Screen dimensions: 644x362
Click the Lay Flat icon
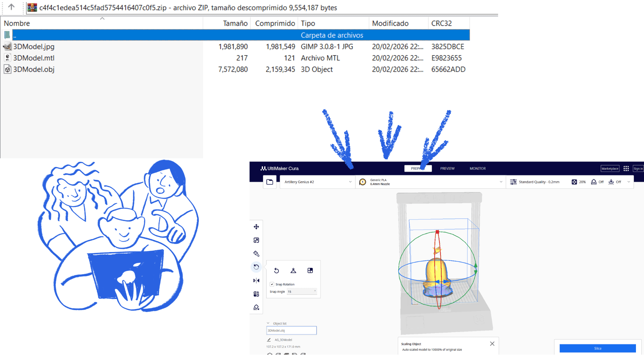(x=293, y=270)
